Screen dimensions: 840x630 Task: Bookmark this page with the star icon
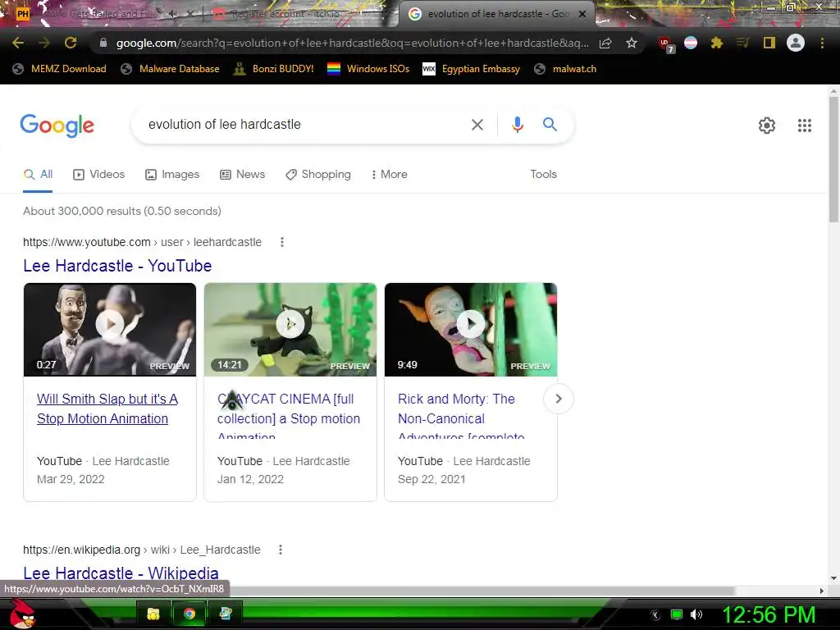click(x=632, y=43)
